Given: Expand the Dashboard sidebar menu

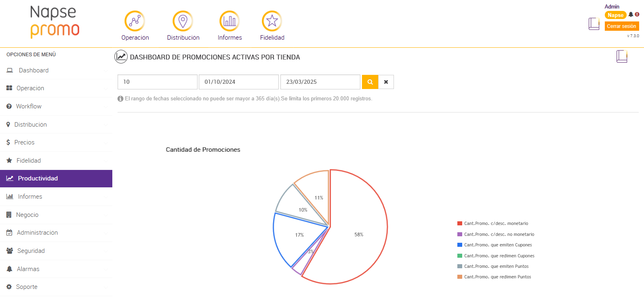Looking at the screenshot, I should (34, 70).
